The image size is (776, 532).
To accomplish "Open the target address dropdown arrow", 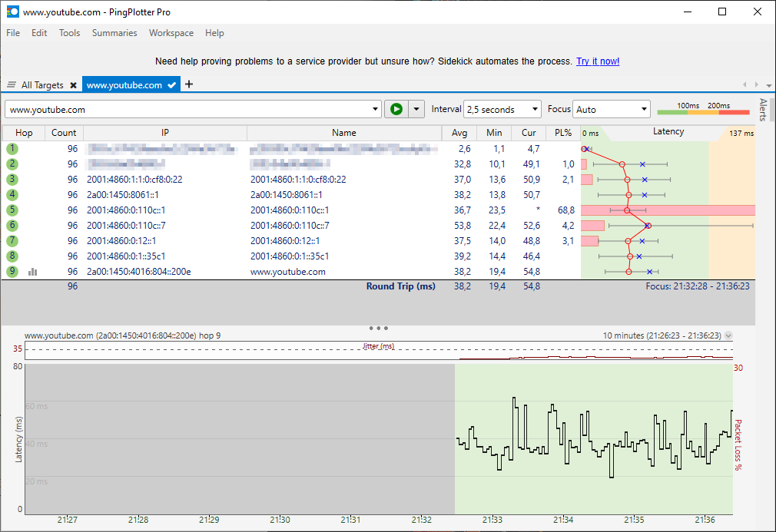I will click(375, 109).
